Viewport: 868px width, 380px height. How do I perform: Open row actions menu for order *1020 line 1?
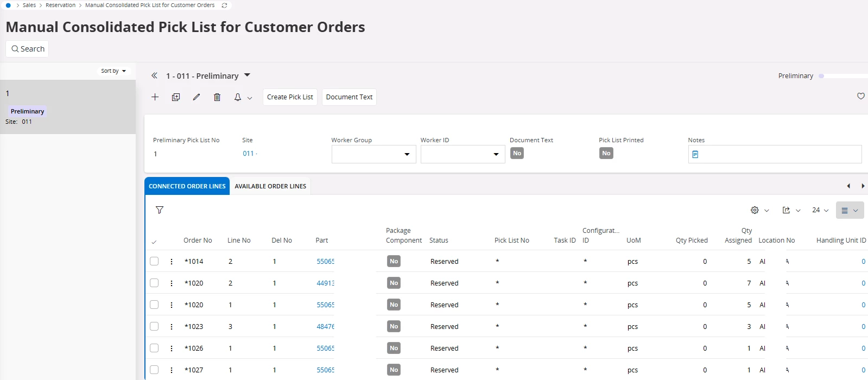(x=172, y=305)
